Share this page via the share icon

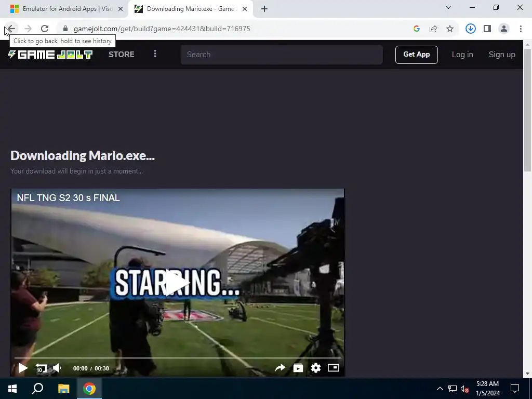click(433, 29)
